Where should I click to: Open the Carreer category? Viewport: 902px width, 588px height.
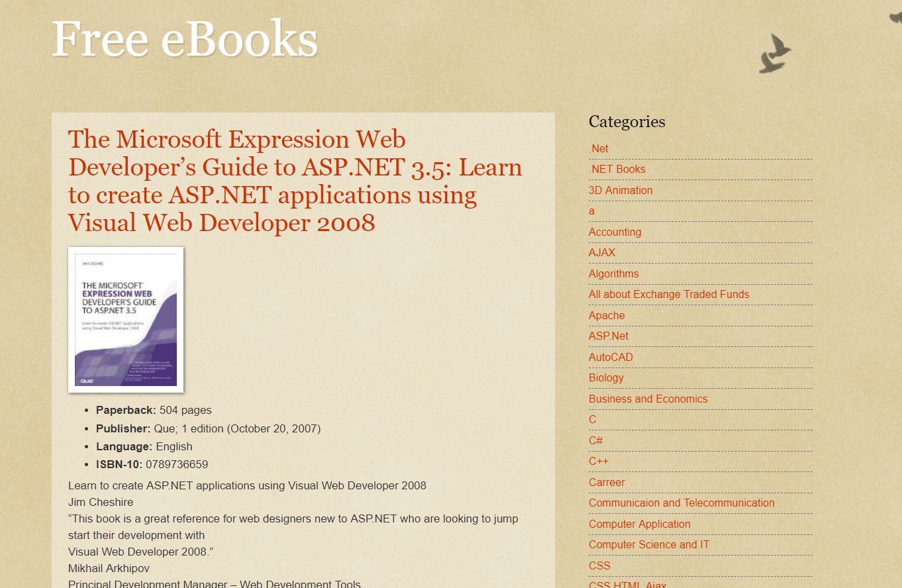[x=607, y=482]
